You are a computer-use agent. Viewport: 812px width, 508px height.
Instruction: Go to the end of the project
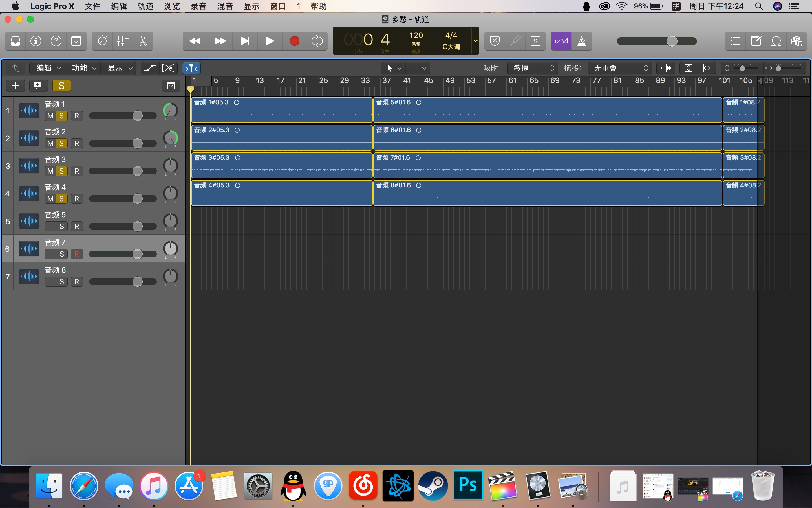point(245,41)
